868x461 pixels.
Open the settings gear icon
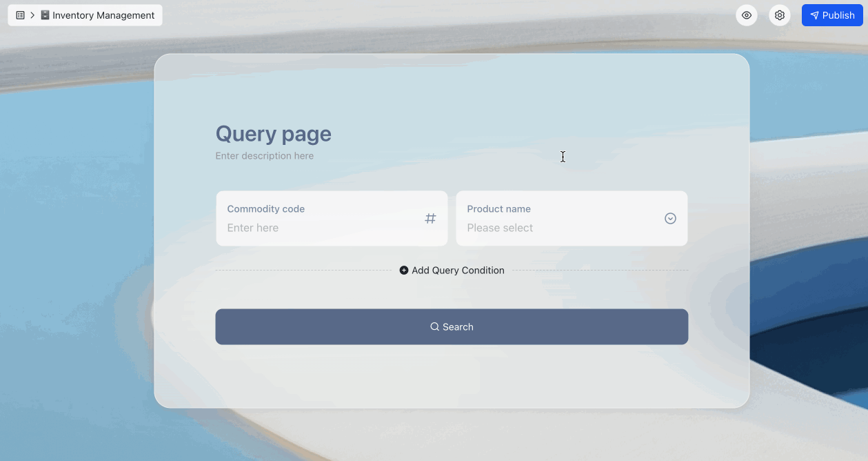click(780, 14)
